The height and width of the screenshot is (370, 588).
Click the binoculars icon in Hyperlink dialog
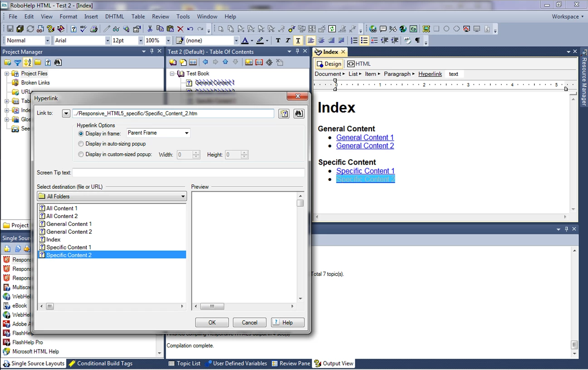299,113
